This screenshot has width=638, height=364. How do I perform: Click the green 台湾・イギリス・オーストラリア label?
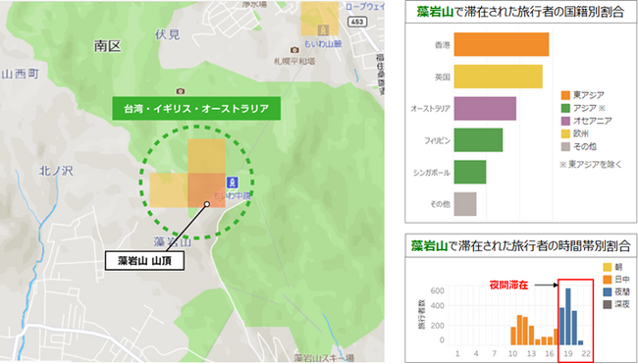click(196, 109)
